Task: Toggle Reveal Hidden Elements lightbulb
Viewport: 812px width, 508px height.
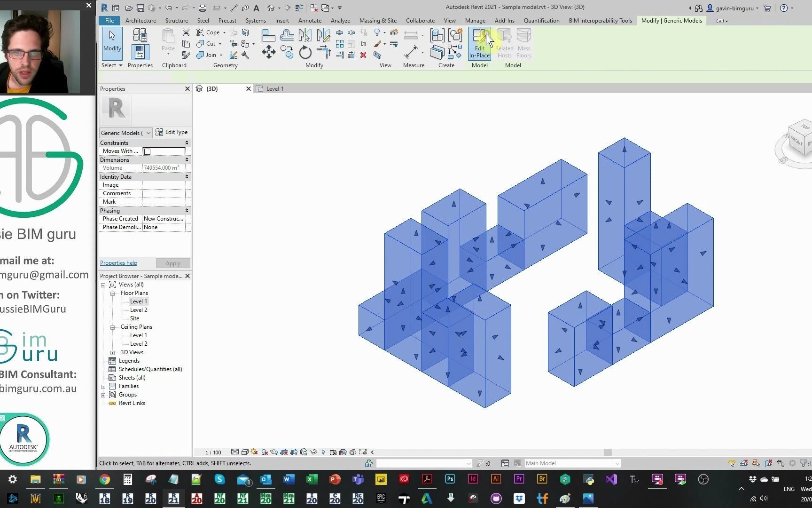Action: coord(323,452)
